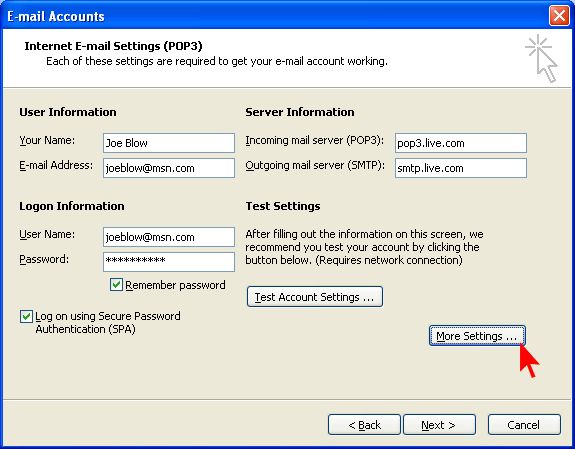
Task: Cancel the e-mail account setup
Action: 524,425
